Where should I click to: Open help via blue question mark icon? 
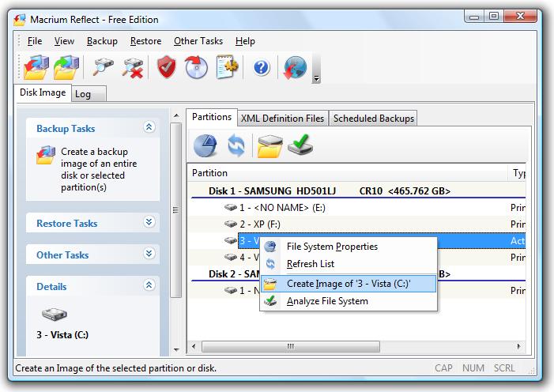pos(262,67)
